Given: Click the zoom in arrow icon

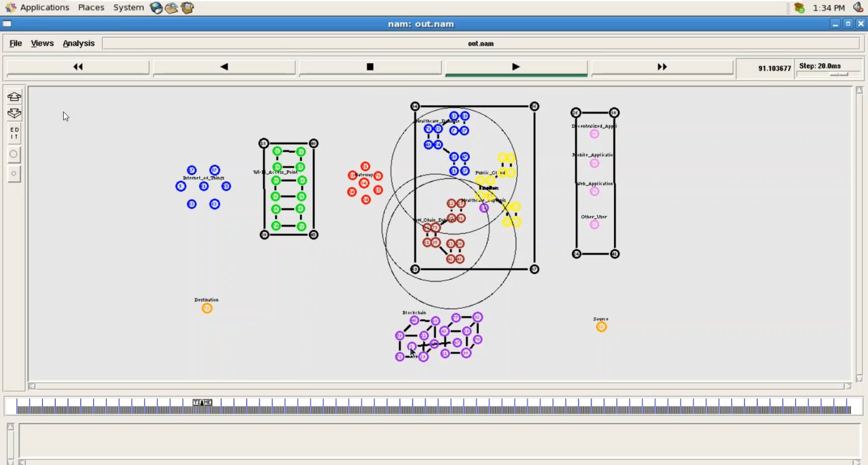Looking at the screenshot, I should (x=14, y=97).
